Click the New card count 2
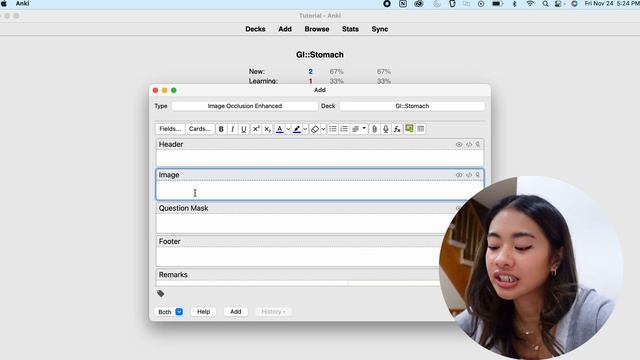Screen dimensions: 640x360 pos(310,71)
